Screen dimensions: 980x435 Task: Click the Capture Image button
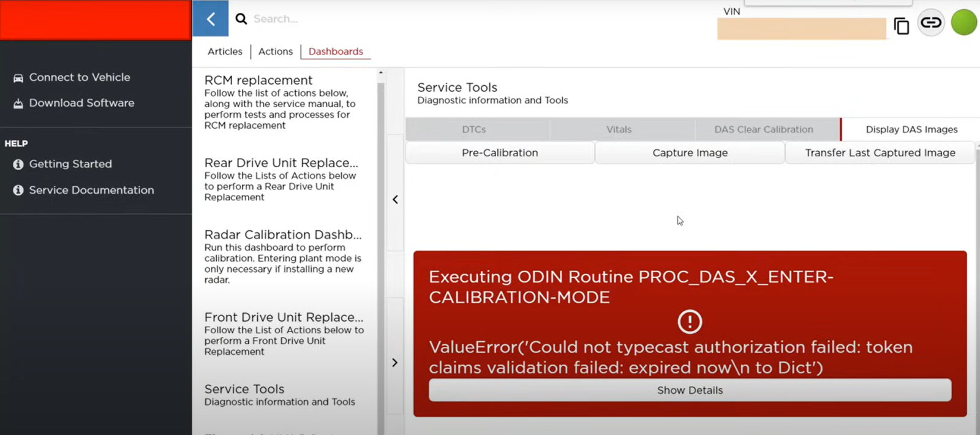(x=690, y=153)
